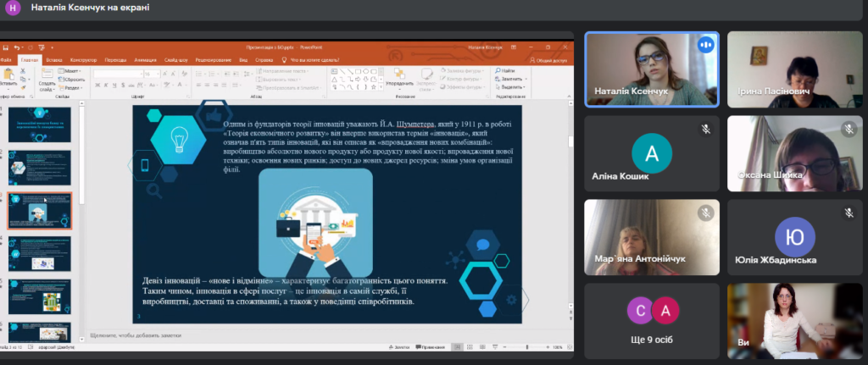Switch to slide sorter view icon
This screenshot has height=365, width=868.
[470, 347]
